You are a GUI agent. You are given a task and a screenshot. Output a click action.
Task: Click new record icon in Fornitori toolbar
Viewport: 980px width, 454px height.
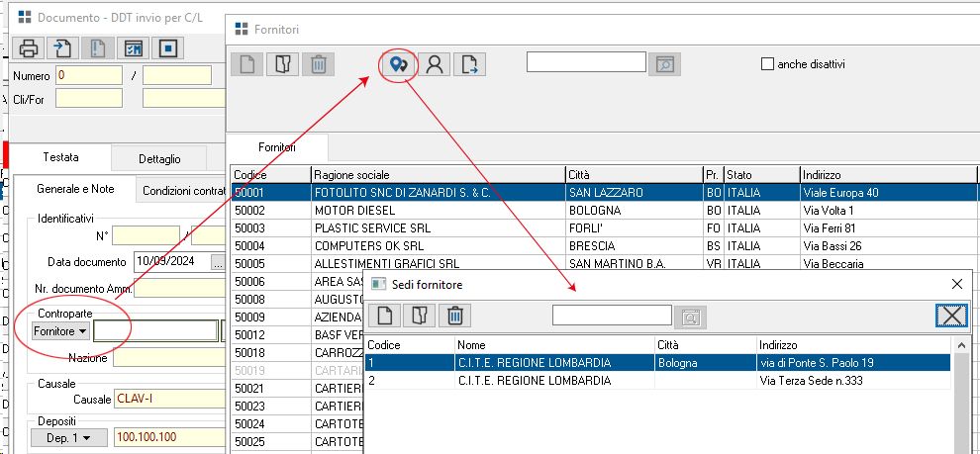tap(247, 64)
